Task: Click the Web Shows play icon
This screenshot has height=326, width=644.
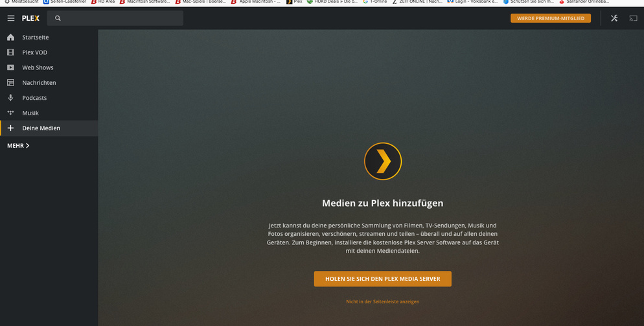Action: [10, 67]
